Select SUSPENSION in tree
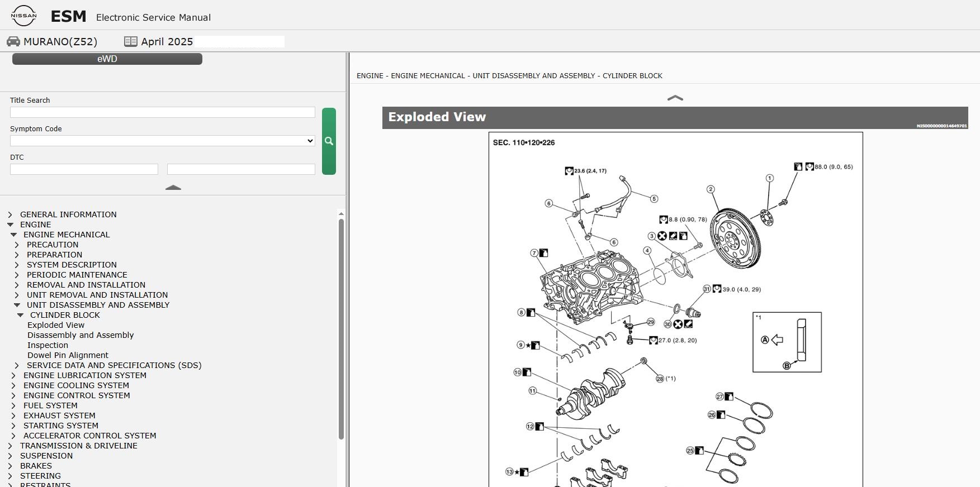This screenshot has width=980, height=487. coord(46,456)
